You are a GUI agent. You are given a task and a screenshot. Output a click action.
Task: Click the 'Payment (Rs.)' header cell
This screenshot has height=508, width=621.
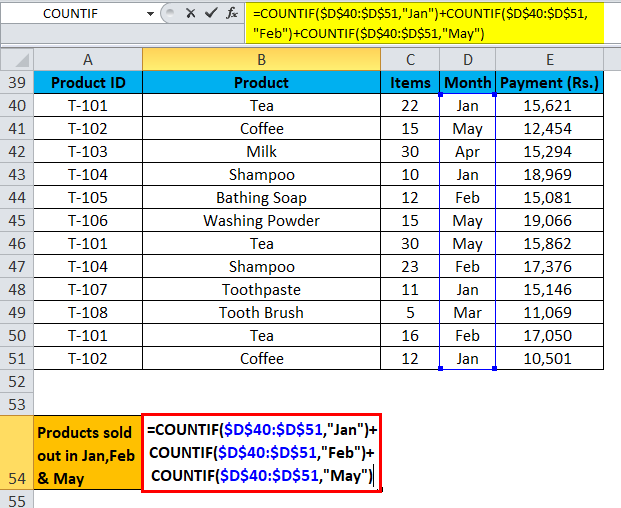click(x=550, y=82)
